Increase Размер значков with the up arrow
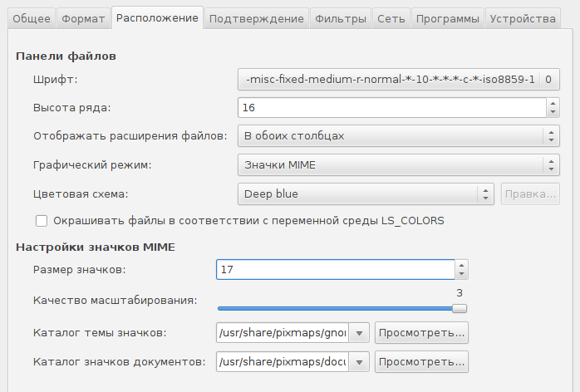The width and height of the screenshot is (580, 392). click(462, 265)
